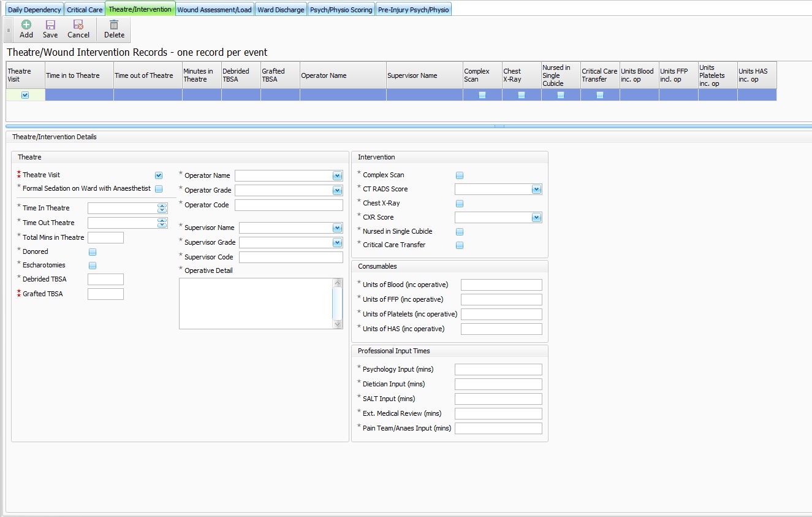Click the Save icon in toolbar
This screenshot has height=517, width=812.
[50, 25]
